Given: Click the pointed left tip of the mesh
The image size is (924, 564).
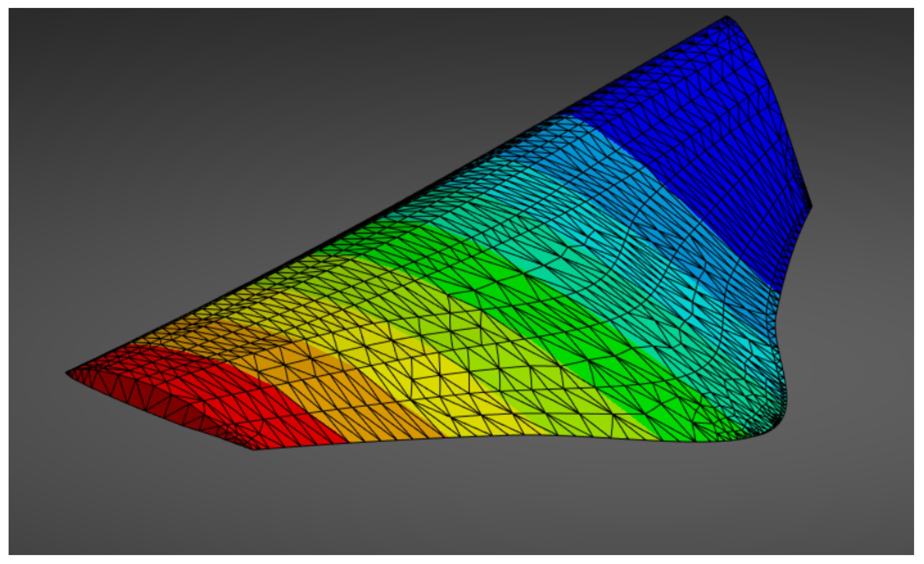Looking at the screenshot, I should tap(67, 373).
